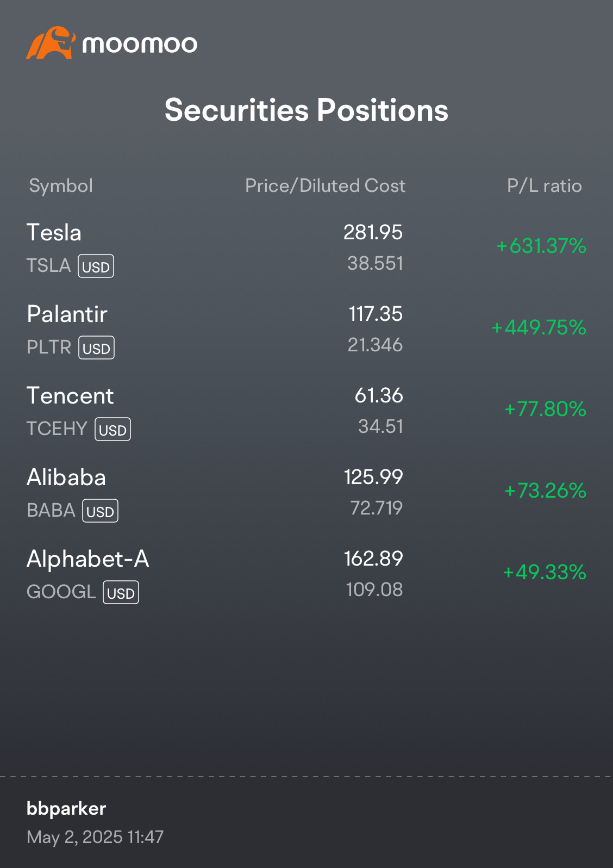
Task: Click the bbparker username
Action: [x=66, y=809]
